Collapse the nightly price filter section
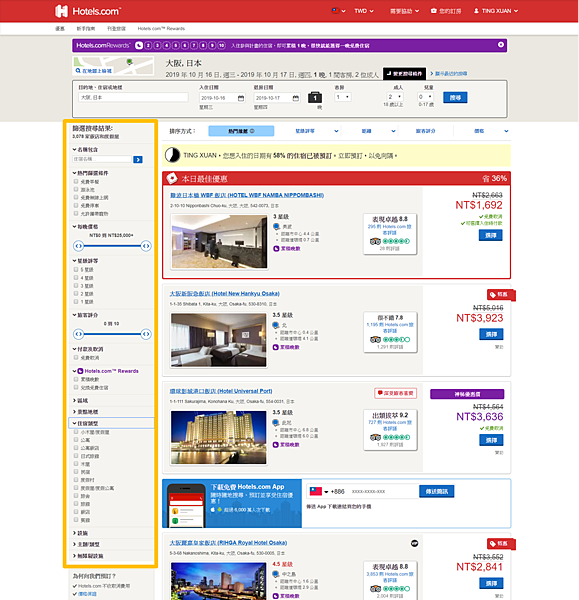579x600 pixels. tap(85, 227)
